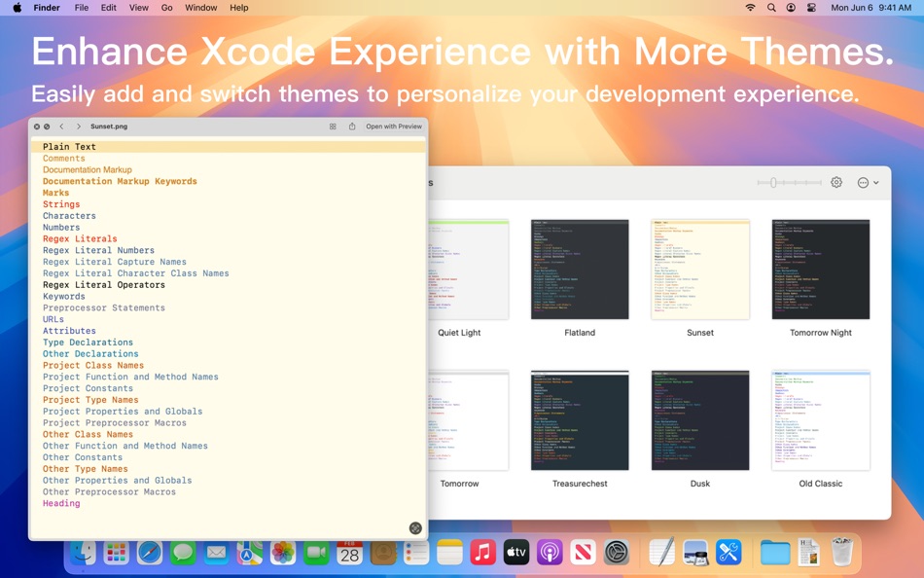This screenshot has height=578, width=924.
Task: Select the Old Classic theme thumbnail
Action: 821,420
